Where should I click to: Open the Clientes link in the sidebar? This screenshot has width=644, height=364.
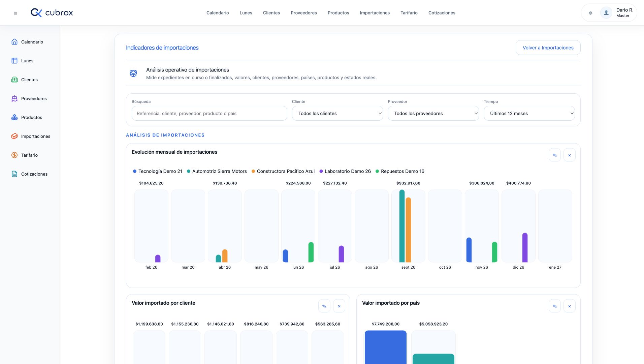tap(29, 80)
